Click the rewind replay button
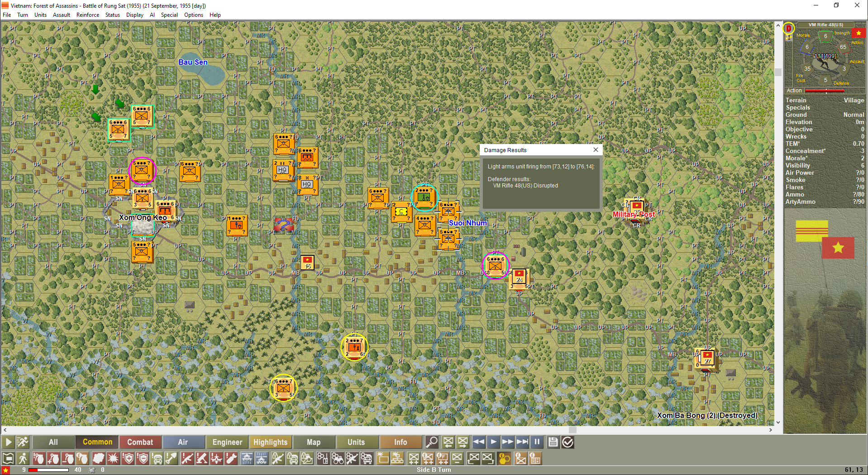 pyautogui.click(x=479, y=442)
